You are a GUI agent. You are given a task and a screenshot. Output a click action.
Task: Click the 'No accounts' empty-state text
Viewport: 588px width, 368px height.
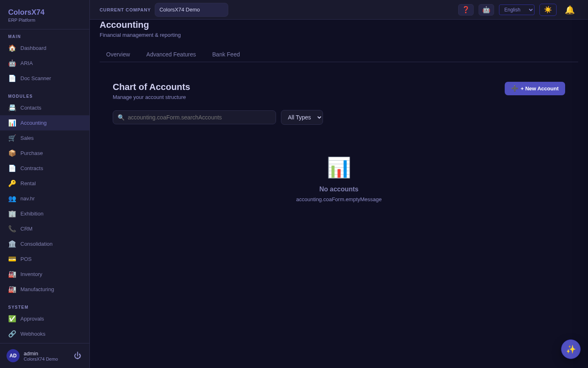tap(339, 189)
